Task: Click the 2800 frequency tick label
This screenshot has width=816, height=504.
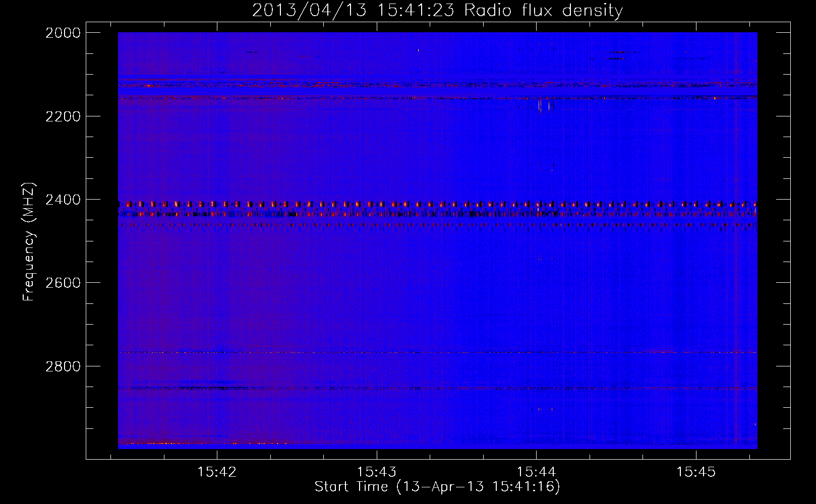Action: (x=63, y=366)
